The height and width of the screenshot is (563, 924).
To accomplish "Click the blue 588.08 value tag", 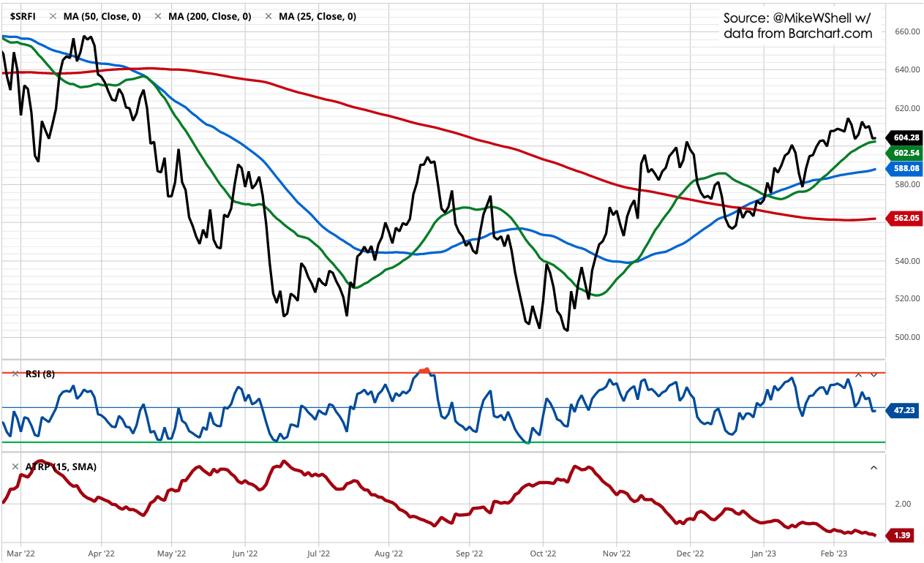I will tap(906, 168).
